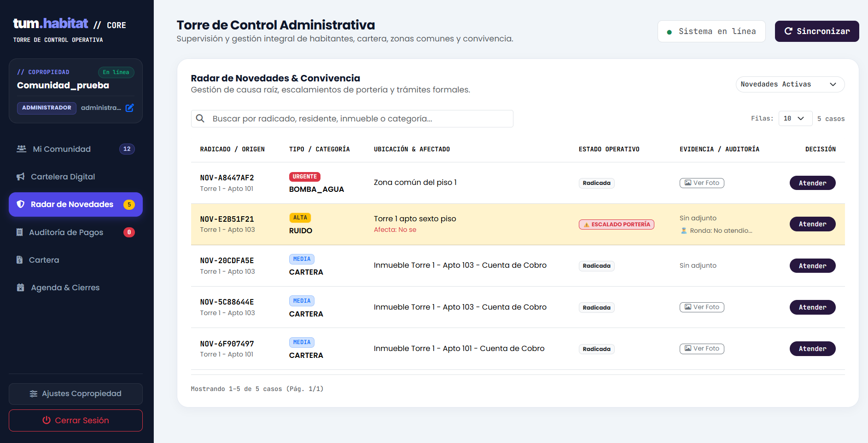Viewport: 868px width, 443px height.
Task: Click the image icon in NOV-A8447AF2 Ver Foto
Action: tap(687, 183)
